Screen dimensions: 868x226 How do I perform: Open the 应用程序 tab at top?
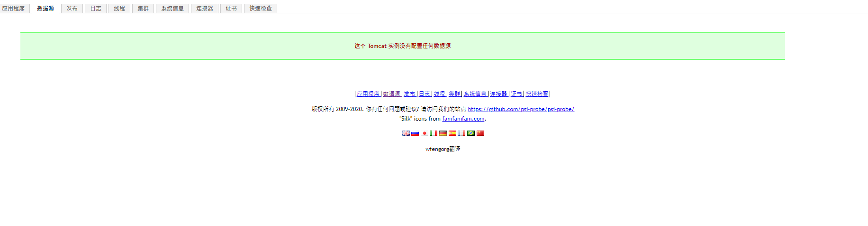14,9
